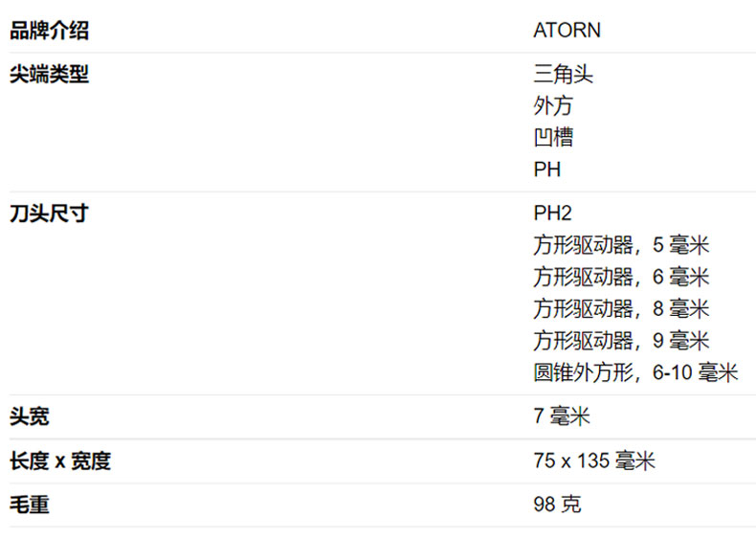Click the PH tip type value

[x=547, y=169]
